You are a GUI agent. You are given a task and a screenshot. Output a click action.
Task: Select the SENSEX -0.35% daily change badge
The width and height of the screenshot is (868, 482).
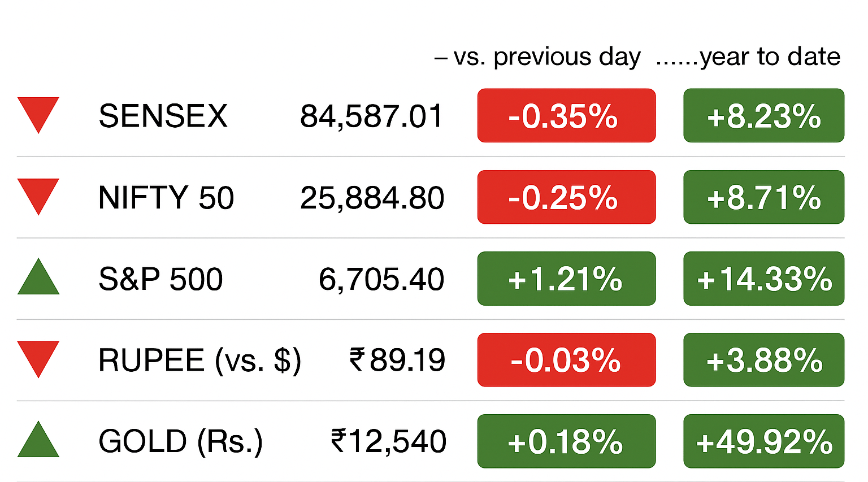(566, 116)
